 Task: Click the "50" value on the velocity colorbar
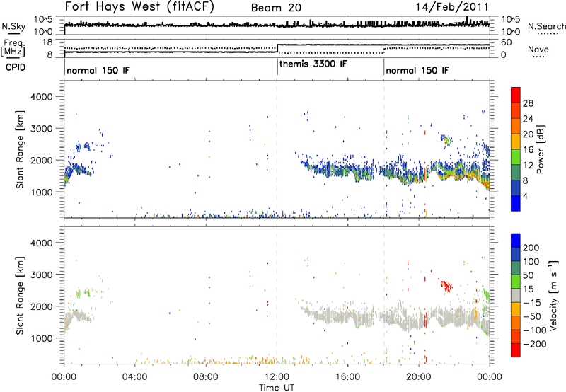528,275
